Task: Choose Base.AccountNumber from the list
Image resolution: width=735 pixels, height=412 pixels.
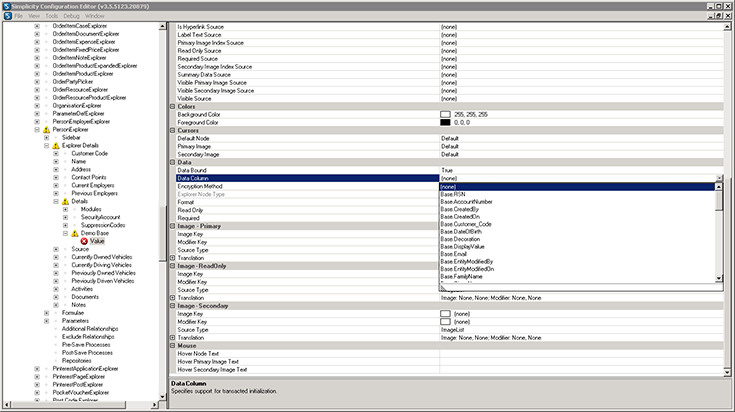Action: [577, 202]
